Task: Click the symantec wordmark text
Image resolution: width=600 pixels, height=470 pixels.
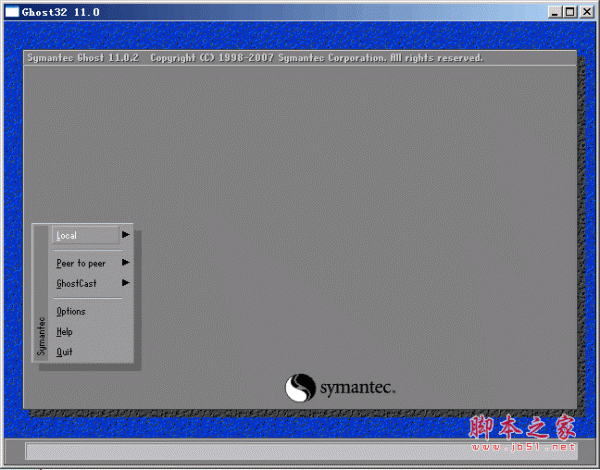Action: 357,388
